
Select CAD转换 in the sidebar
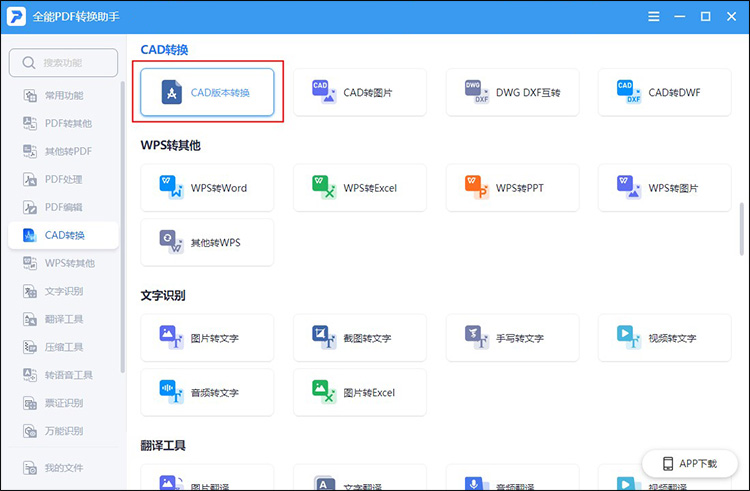pyautogui.click(x=63, y=235)
